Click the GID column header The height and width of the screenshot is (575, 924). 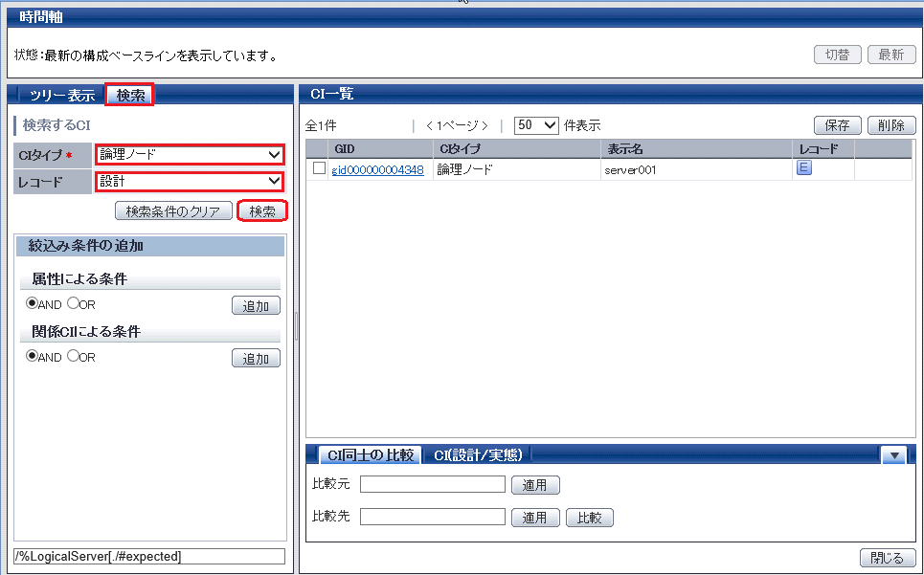(381, 149)
